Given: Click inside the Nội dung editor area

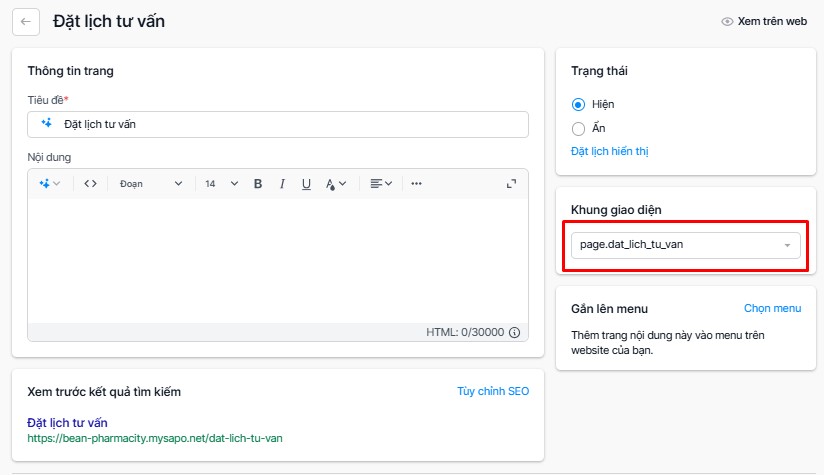Looking at the screenshot, I should click(x=278, y=261).
